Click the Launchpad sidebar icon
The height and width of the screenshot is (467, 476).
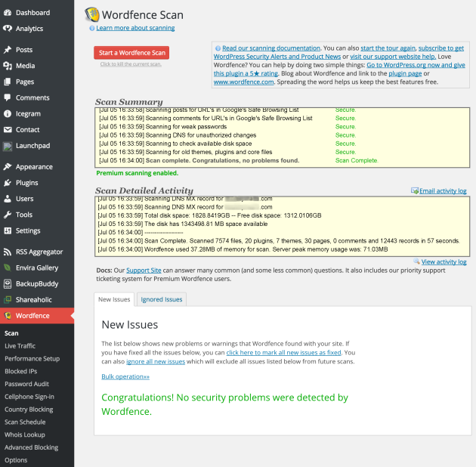8,146
